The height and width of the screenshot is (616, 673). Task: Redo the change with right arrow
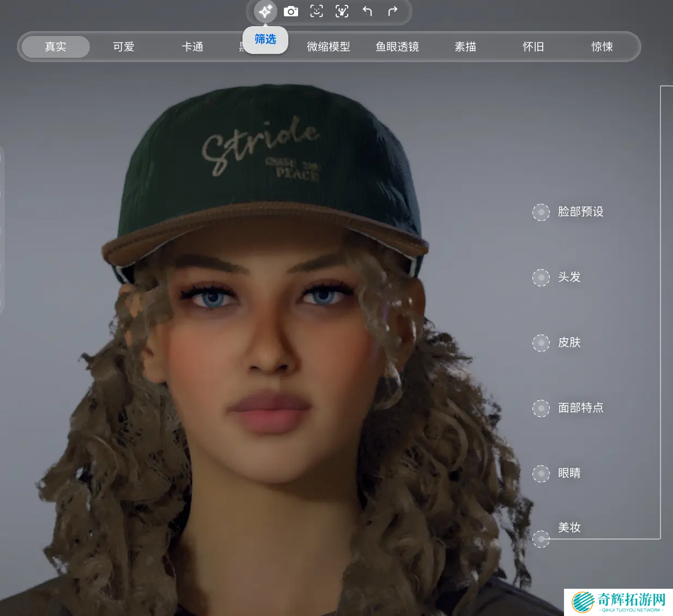[x=392, y=11]
